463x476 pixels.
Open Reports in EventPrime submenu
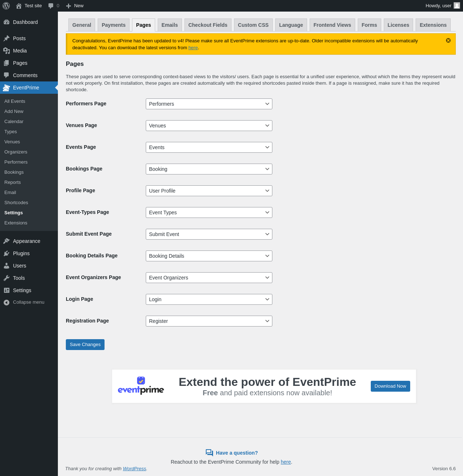point(29,182)
